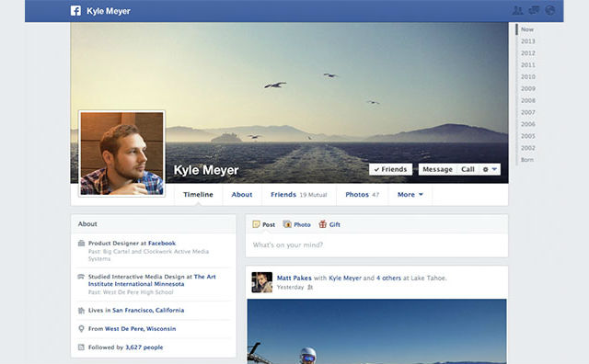The image size is (589, 364).
Task: Open The Art Institute International Minnesota link
Action: click(152, 280)
